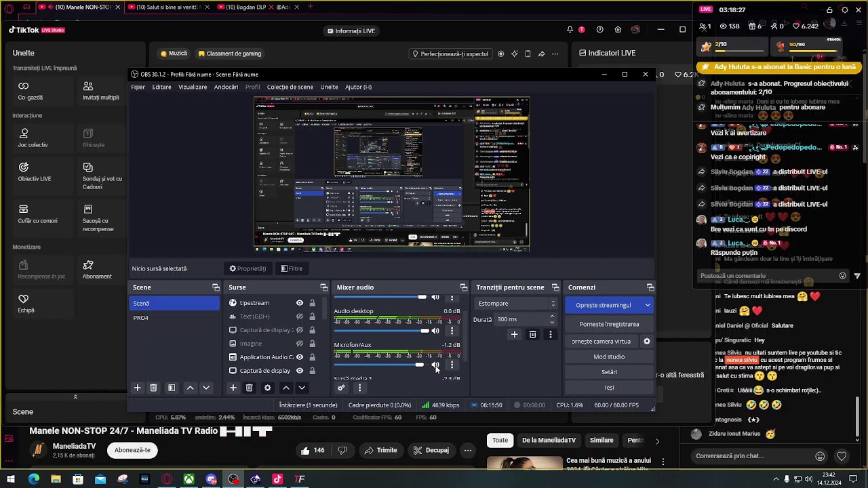This screenshot has width=868, height=488.
Task: Mute the Microfon/Aux channel
Action: pos(435,365)
